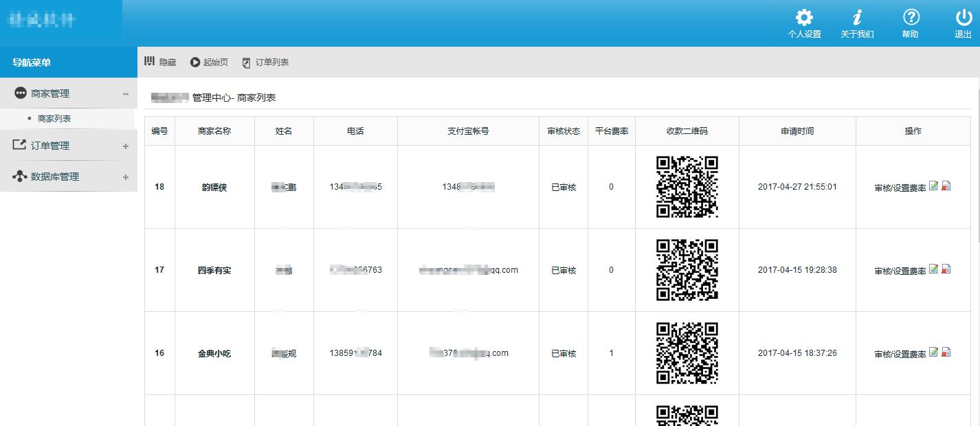Click the blurred logo in header

click(41, 20)
